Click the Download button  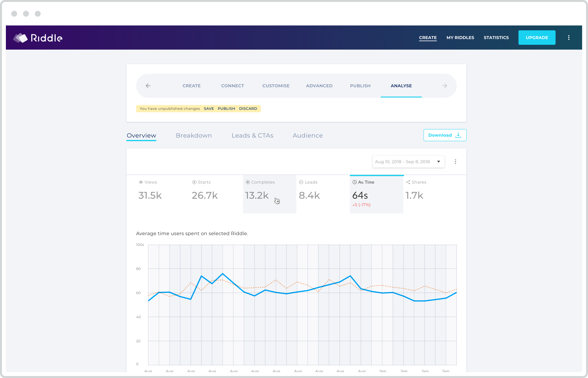(445, 135)
